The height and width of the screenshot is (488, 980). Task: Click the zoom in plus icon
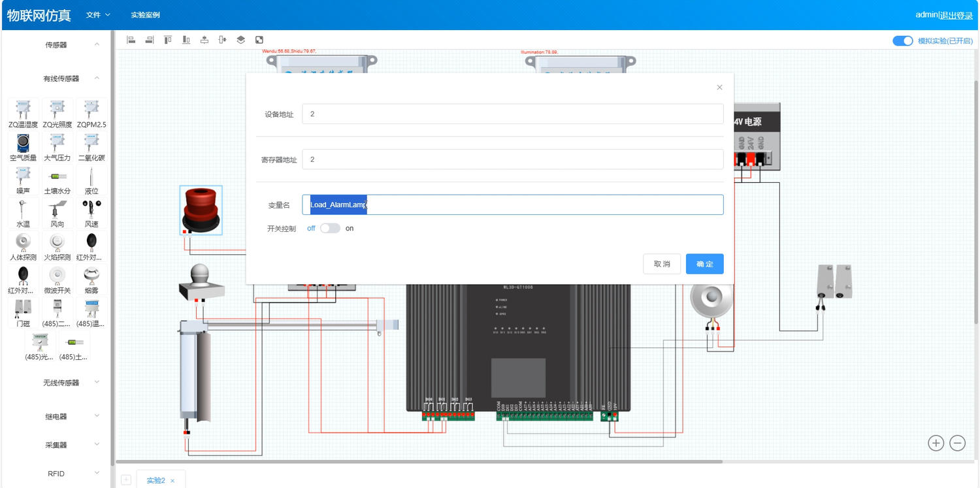point(936,443)
